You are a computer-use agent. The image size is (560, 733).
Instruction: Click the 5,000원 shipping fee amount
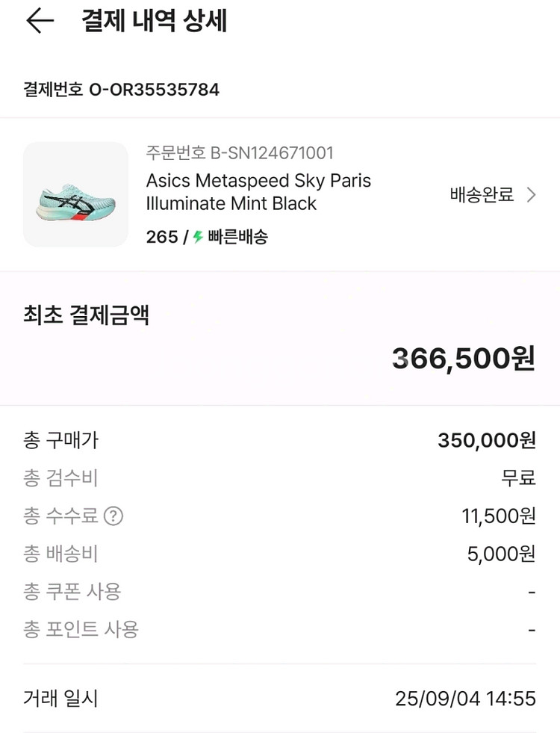tap(501, 554)
